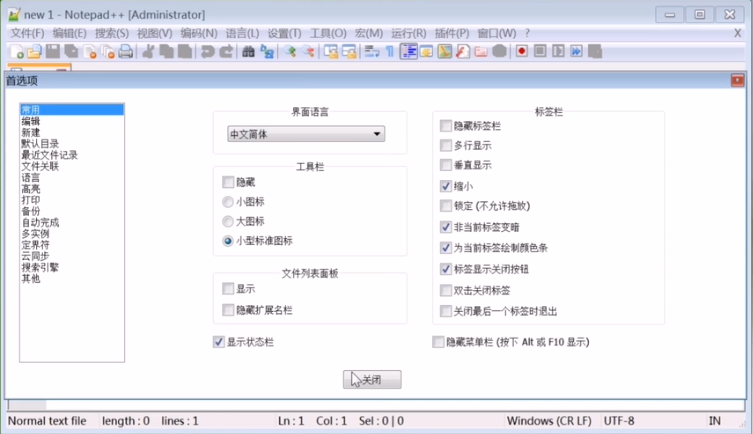Toggle the Indent Guide toolbar icon

(409, 51)
